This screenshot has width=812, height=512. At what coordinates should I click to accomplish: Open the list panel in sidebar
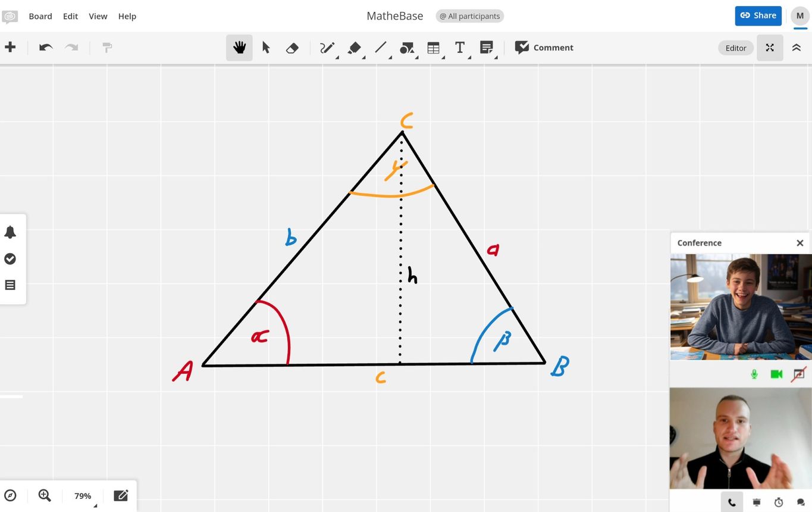[10, 285]
